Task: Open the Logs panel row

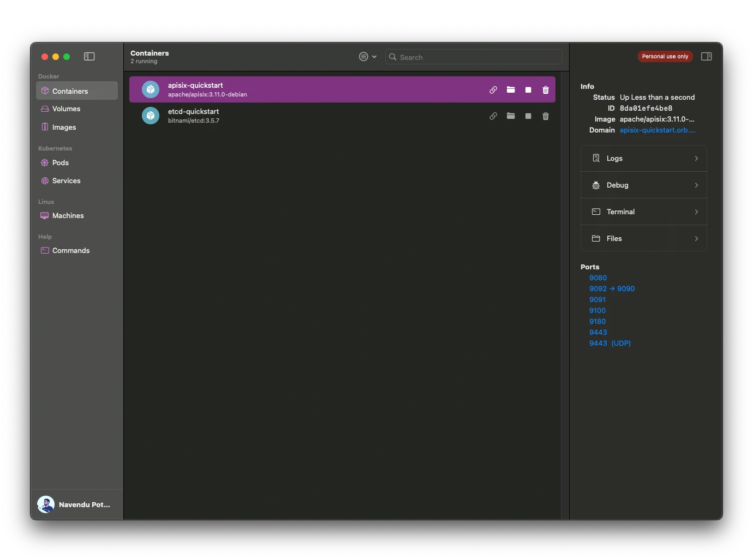Action: pos(644,158)
